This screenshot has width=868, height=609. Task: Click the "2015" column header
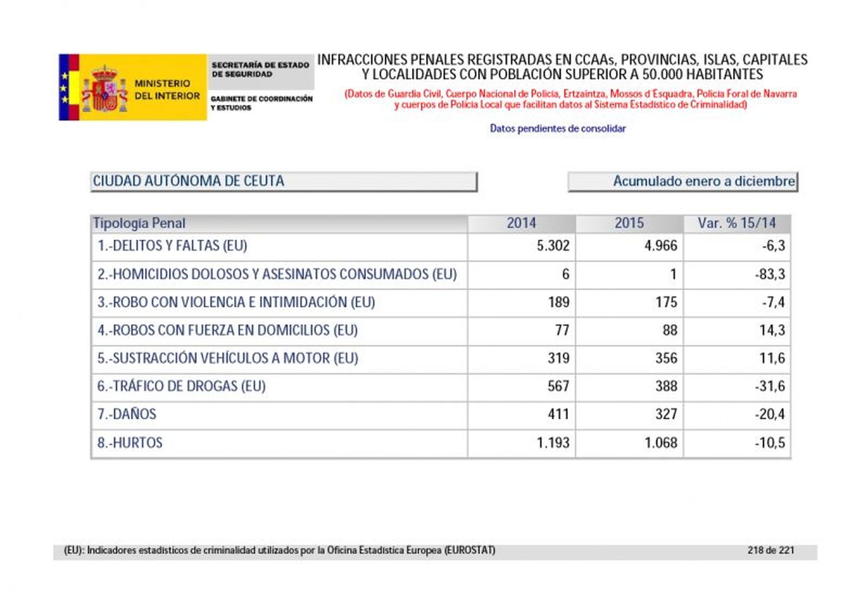point(629,223)
